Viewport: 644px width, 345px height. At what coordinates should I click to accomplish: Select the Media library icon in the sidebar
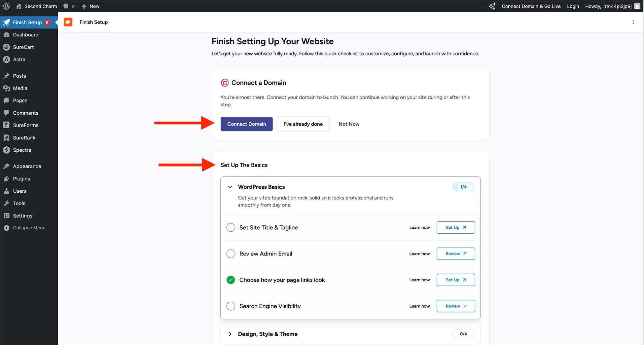coord(7,88)
